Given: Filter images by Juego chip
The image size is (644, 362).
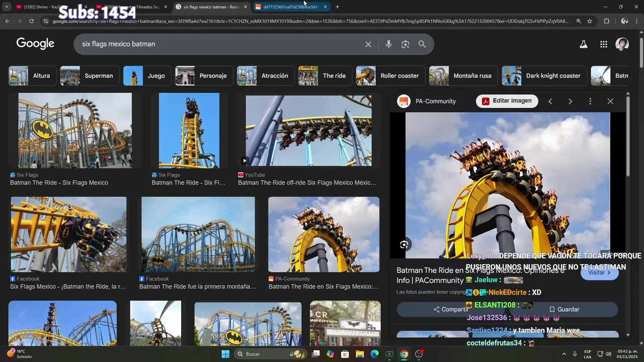Looking at the screenshot, I should [x=147, y=76].
